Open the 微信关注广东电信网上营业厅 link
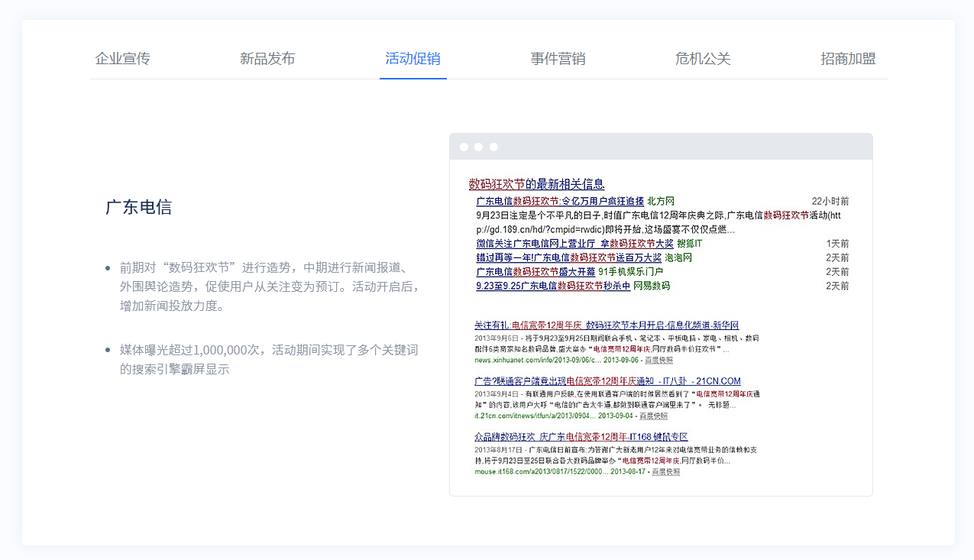This screenshot has width=974, height=560. [574, 244]
